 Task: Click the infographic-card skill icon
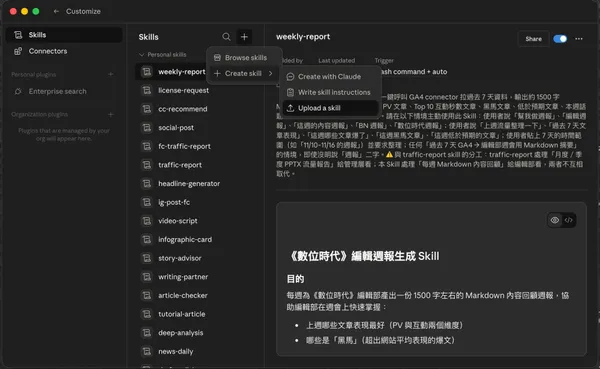coord(147,240)
